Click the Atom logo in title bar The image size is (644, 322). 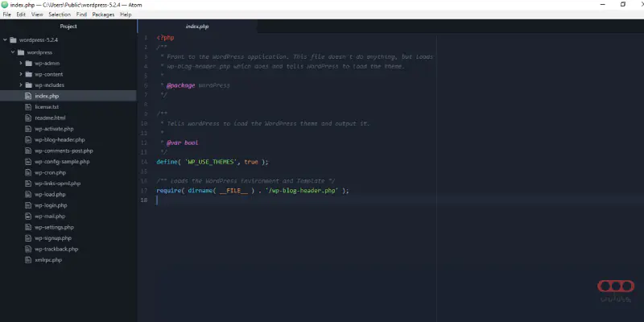click(5, 5)
